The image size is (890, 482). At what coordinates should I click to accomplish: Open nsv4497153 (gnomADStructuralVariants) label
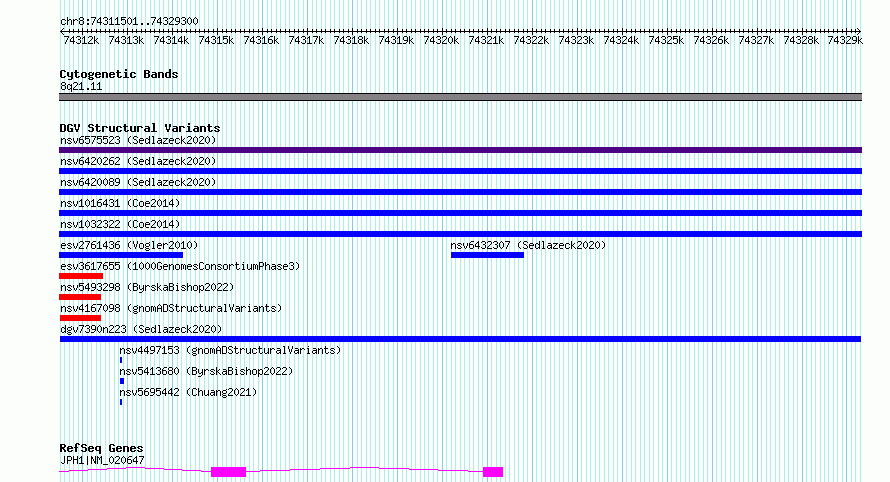pos(230,350)
